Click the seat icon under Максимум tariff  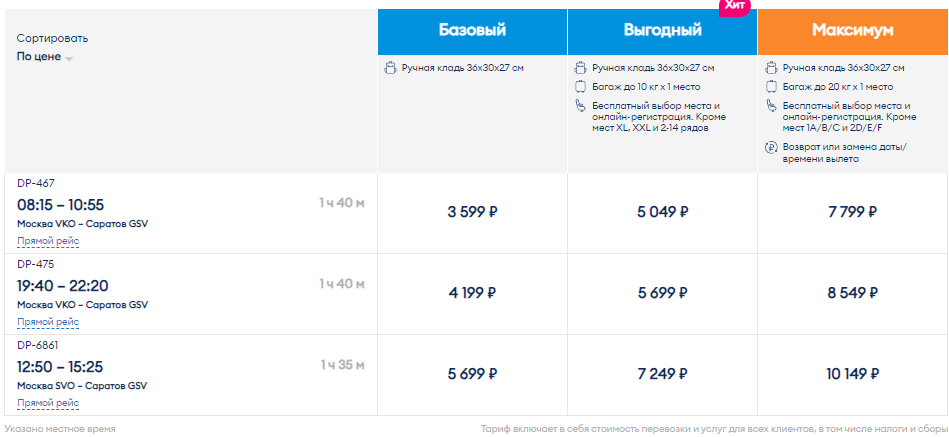[771, 106]
